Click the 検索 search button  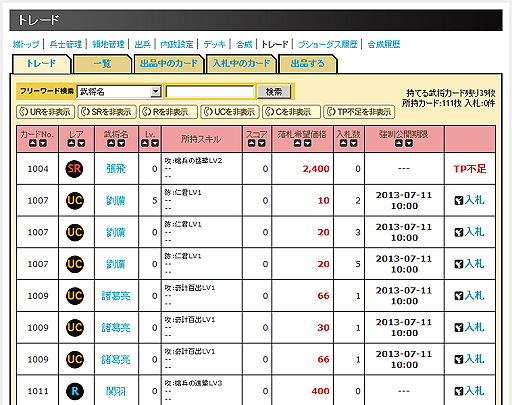click(x=274, y=92)
